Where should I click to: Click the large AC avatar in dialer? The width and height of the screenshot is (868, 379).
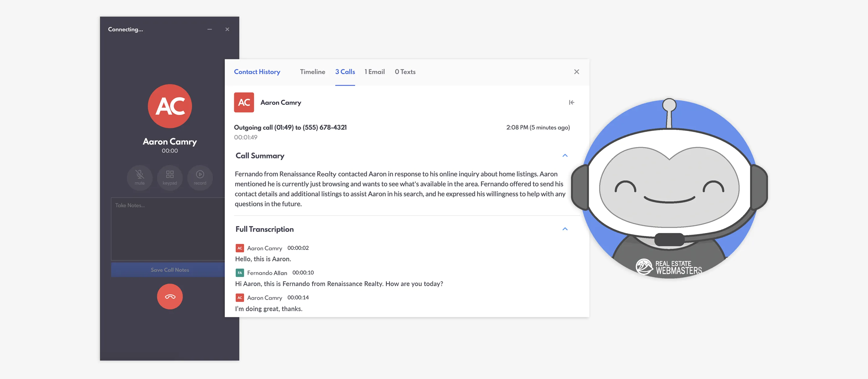169,106
